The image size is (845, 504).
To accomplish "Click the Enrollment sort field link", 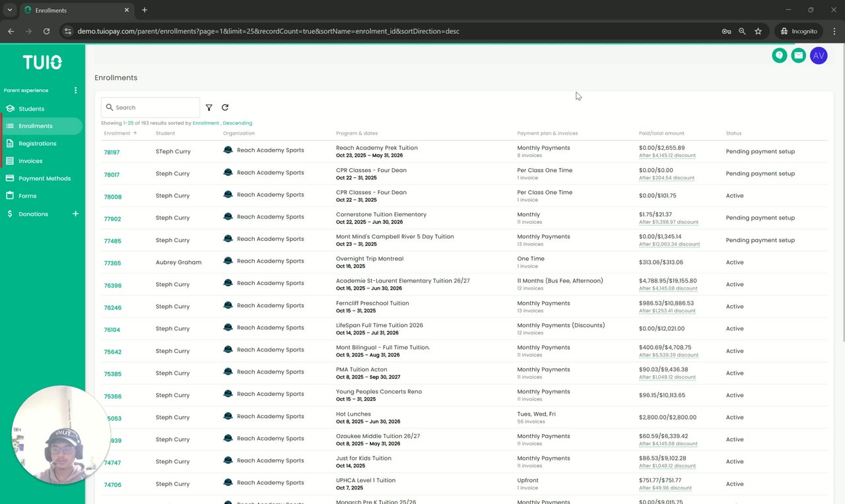I will [206, 123].
